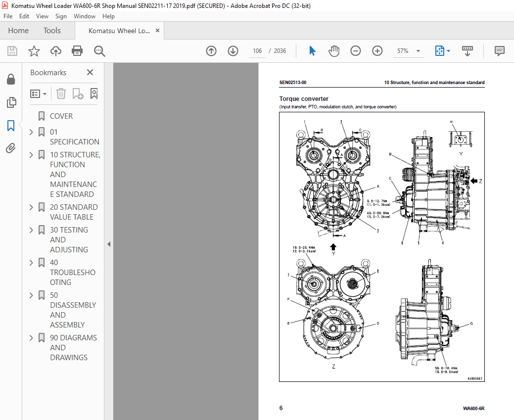Share file with others via cloud icon

55,50
